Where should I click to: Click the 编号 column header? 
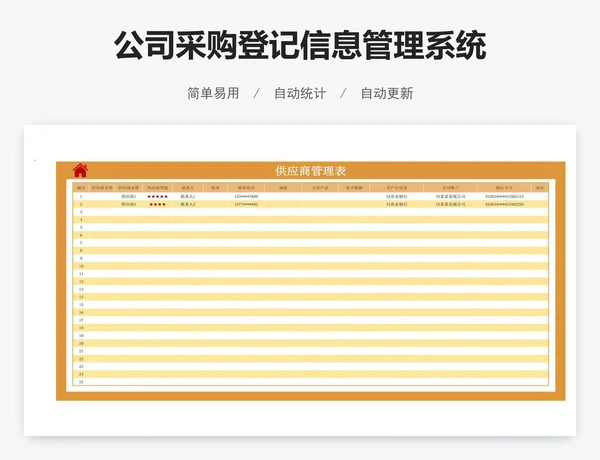click(x=81, y=187)
